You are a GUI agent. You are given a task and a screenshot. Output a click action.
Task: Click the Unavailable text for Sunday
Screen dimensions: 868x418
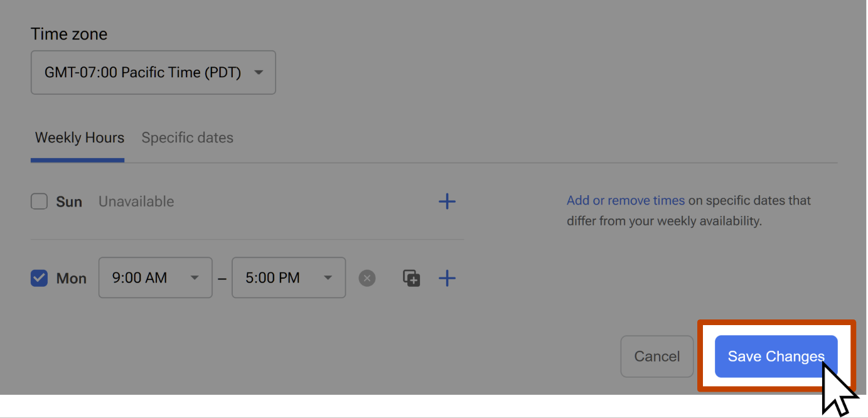[x=136, y=201]
